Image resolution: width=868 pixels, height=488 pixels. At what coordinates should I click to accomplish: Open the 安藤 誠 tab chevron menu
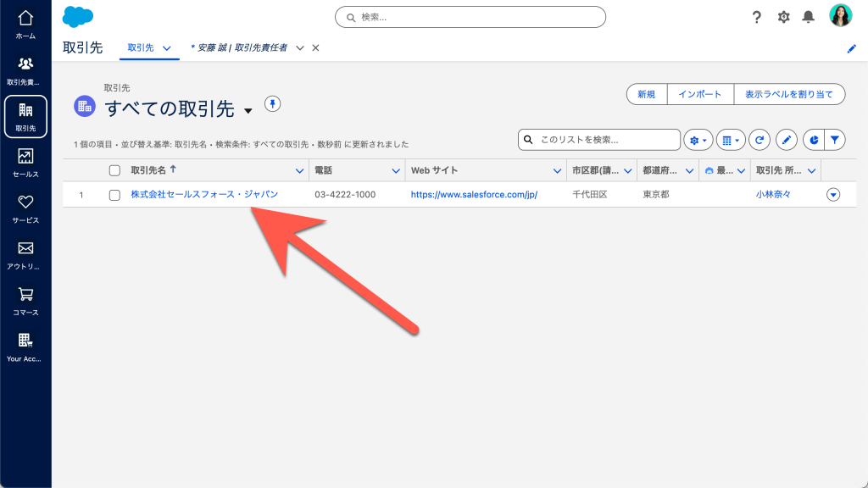[299, 48]
